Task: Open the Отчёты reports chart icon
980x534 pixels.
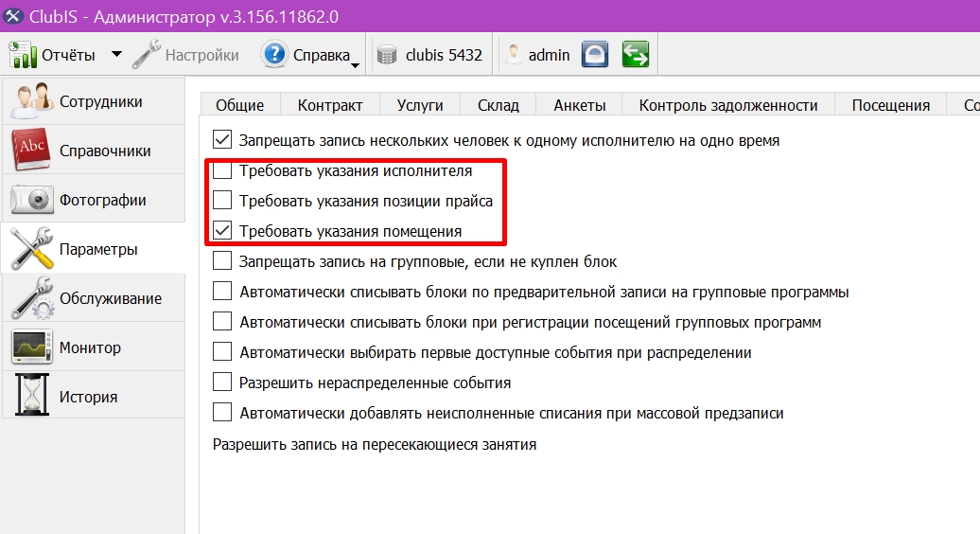Action: [23, 55]
